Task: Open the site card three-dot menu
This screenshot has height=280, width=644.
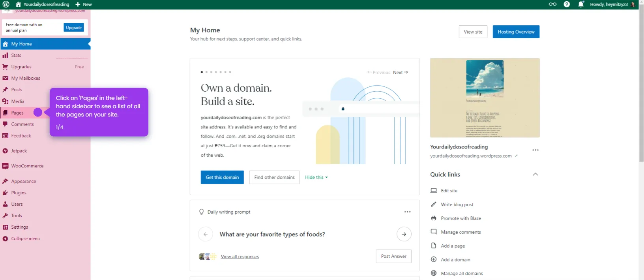Action: coord(535,150)
